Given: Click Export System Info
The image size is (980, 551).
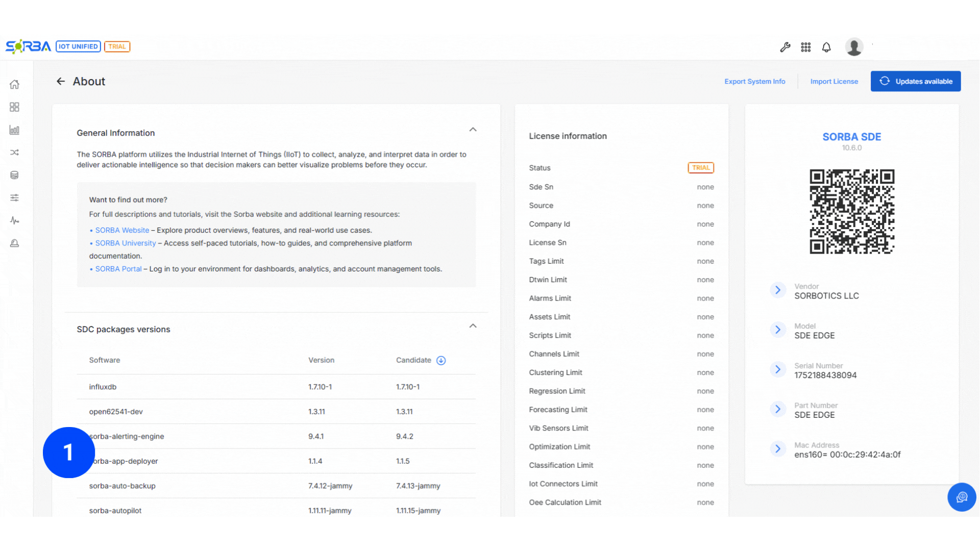Looking at the screenshot, I should click(755, 82).
